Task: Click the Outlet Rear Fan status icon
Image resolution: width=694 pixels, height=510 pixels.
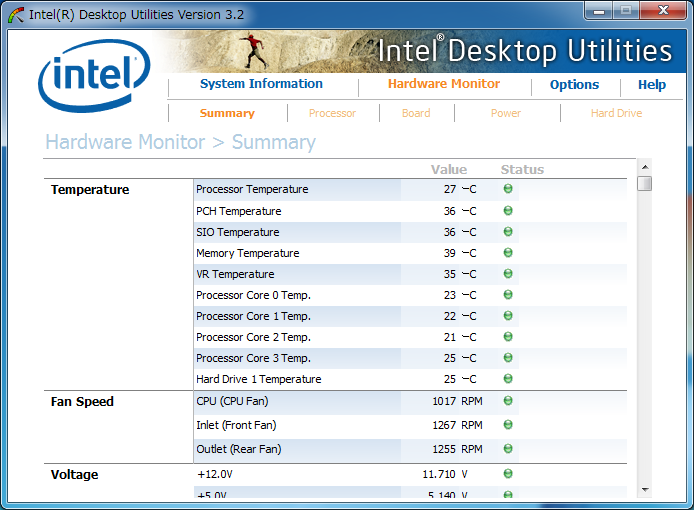Action: (x=508, y=448)
